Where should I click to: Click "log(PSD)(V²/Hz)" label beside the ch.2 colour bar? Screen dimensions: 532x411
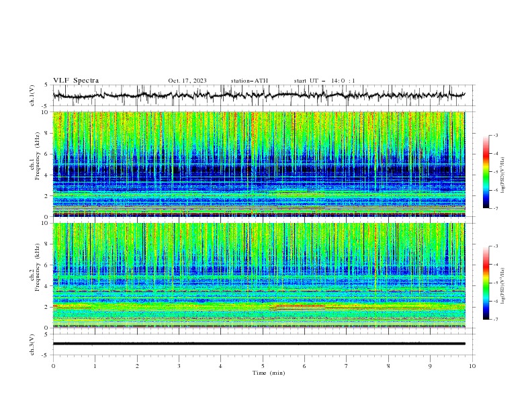pyautogui.click(x=502, y=286)
